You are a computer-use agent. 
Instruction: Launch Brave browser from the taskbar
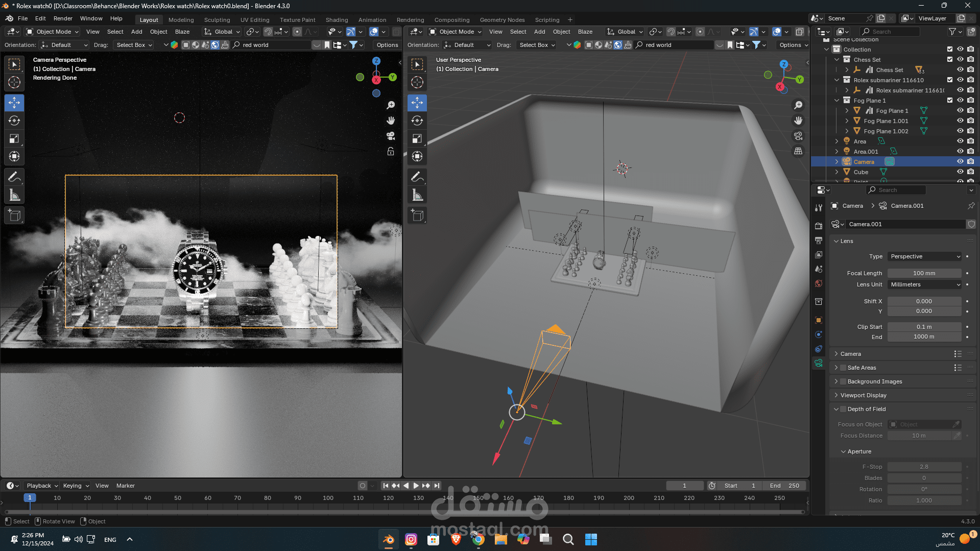456,539
